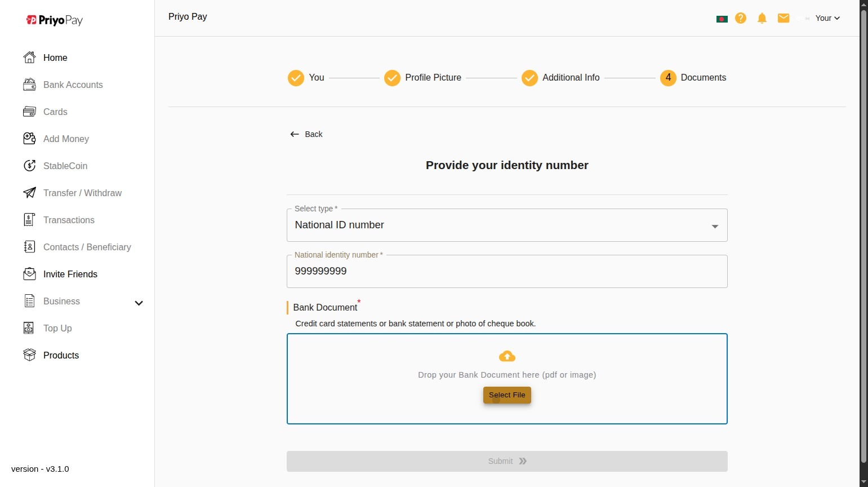Open the Select type dropdown

[x=507, y=225]
